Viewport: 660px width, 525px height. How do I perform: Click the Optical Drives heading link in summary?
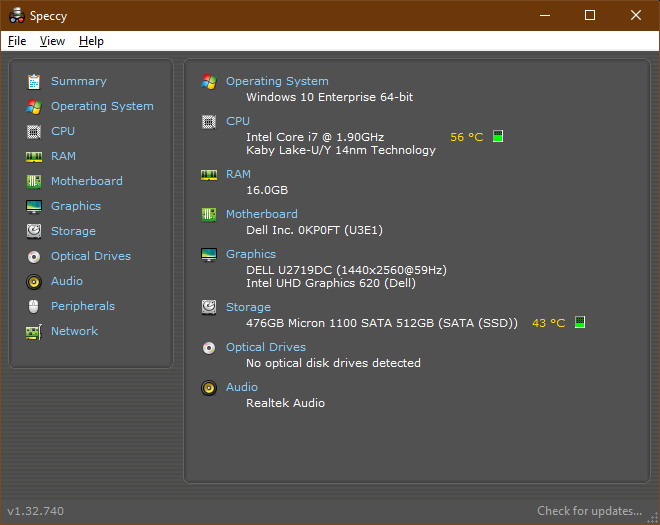[266, 347]
